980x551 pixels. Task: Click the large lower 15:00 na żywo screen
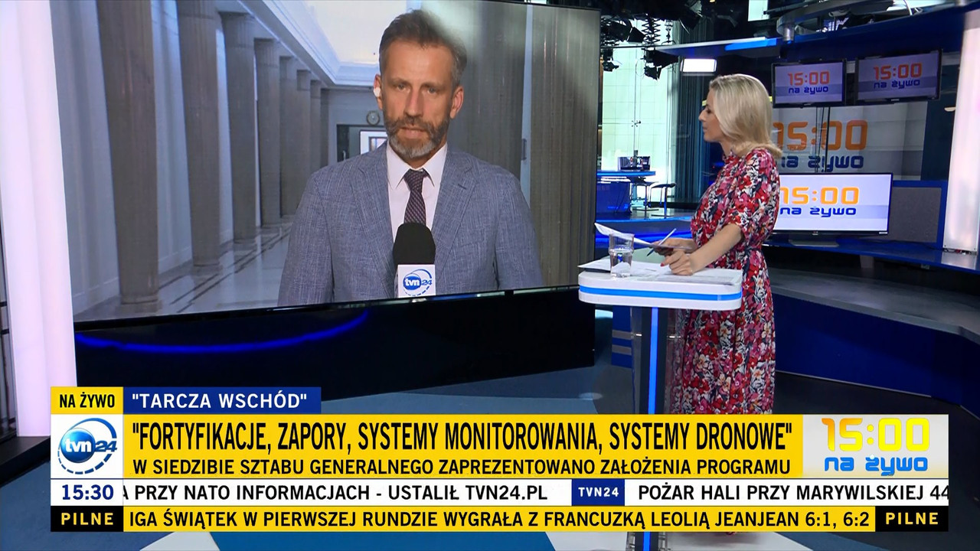coord(832,203)
